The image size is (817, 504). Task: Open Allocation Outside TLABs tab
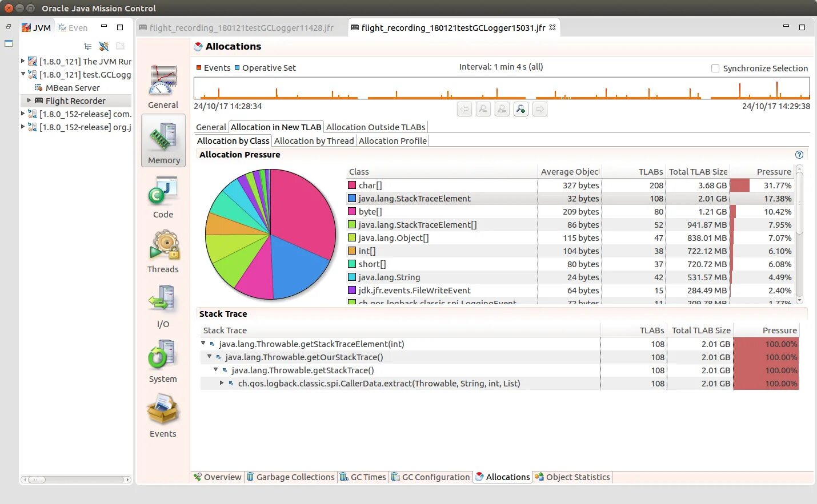(x=375, y=127)
